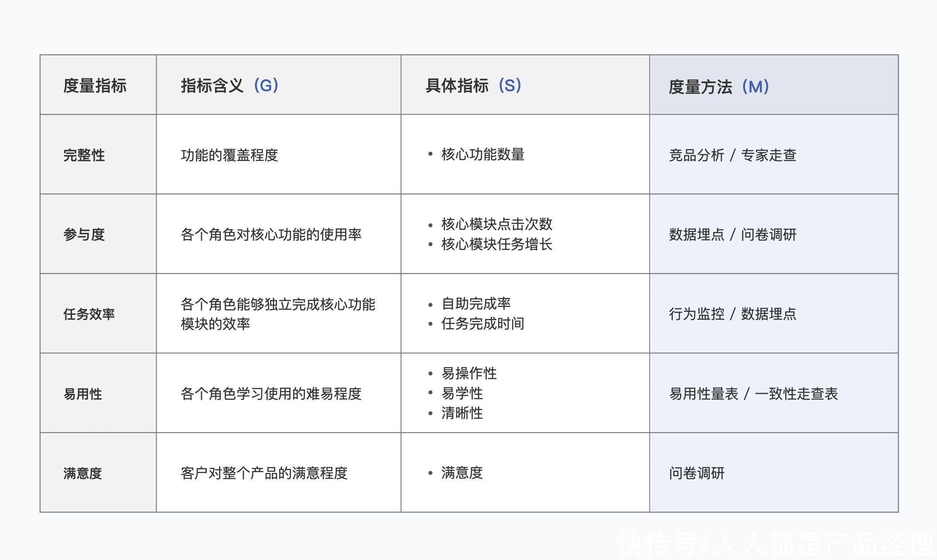Select the 竞品分析 / 专家走查 cell
The height and width of the screenshot is (560, 937).
(x=774, y=154)
